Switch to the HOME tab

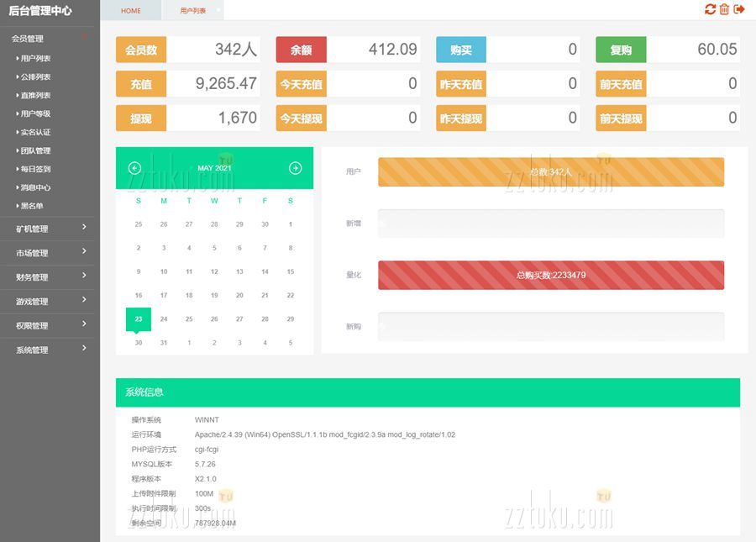click(131, 11)
